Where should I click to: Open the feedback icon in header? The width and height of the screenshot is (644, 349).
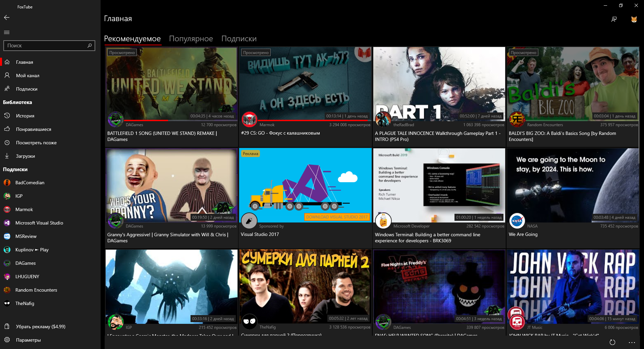pyautogui.click(x=614, y=19)
